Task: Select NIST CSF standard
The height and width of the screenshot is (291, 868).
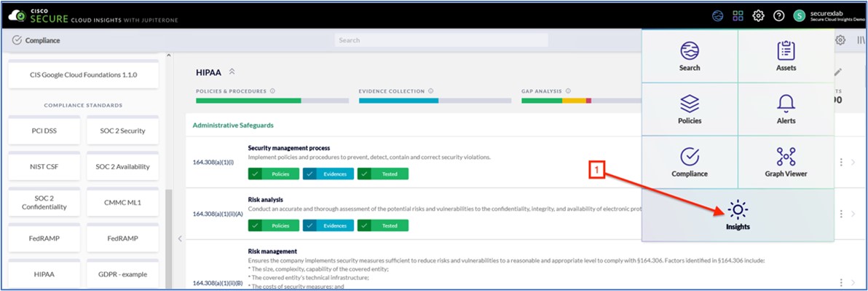Action: (44, 166)
